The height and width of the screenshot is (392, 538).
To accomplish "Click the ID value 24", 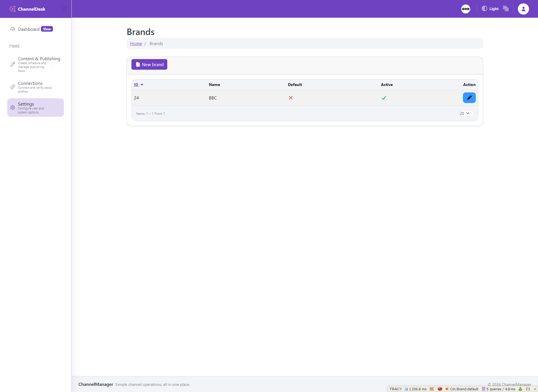I will (x=136, y=98).
